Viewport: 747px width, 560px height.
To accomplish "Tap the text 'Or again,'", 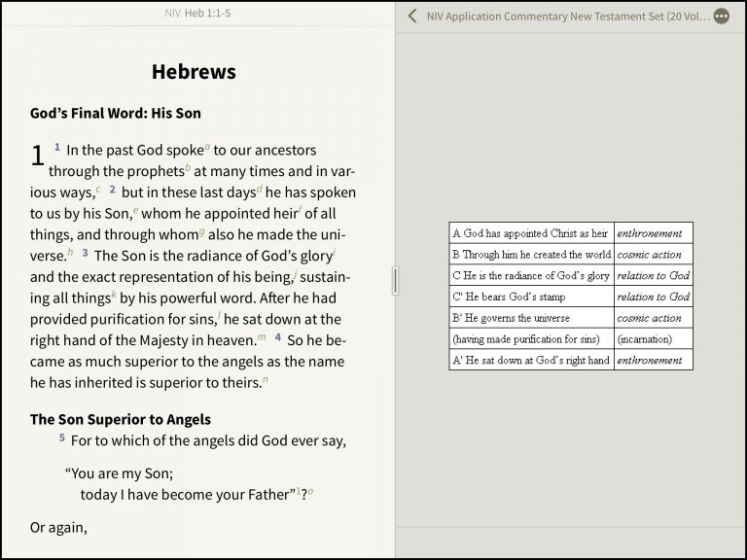I will click(58, 528).
